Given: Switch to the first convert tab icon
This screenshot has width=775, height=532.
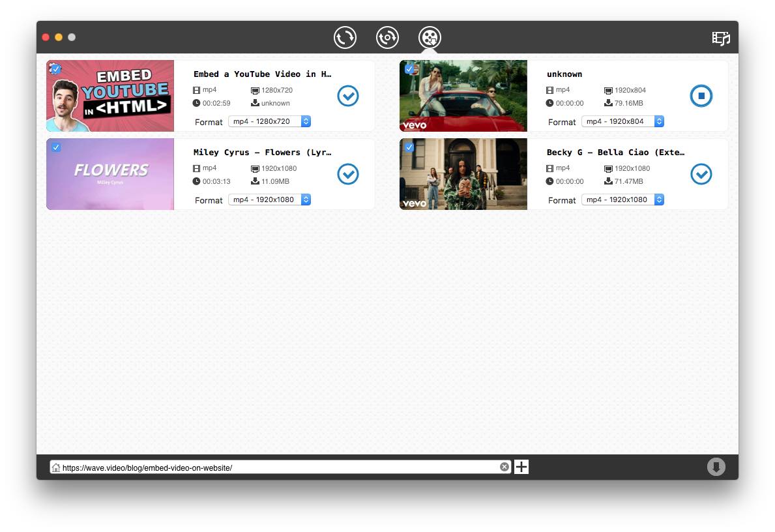Looking at the screenshot, I should click(x=345, y=38).
